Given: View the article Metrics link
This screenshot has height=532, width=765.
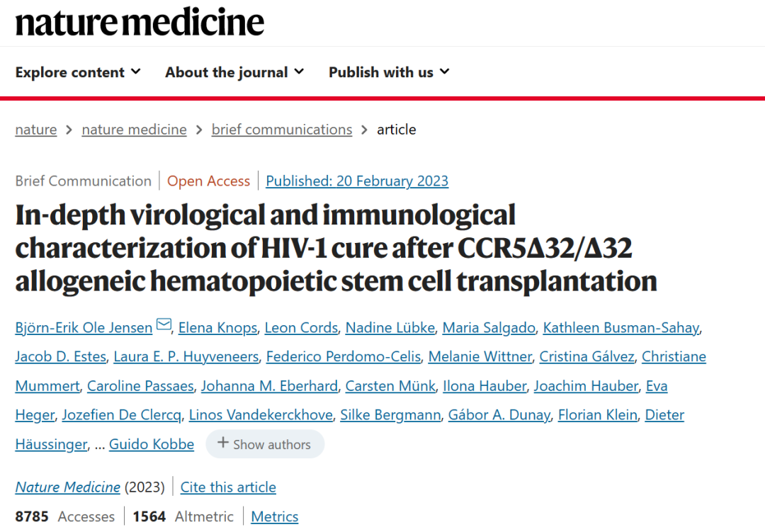Looking at the screenshot, I should pyautogui.click(x=275, y=516).
